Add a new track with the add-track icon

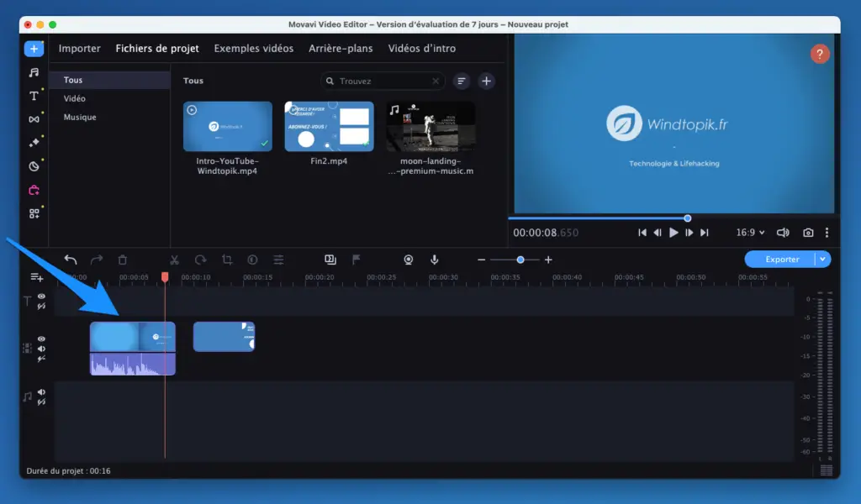click(x=36, y=277)
